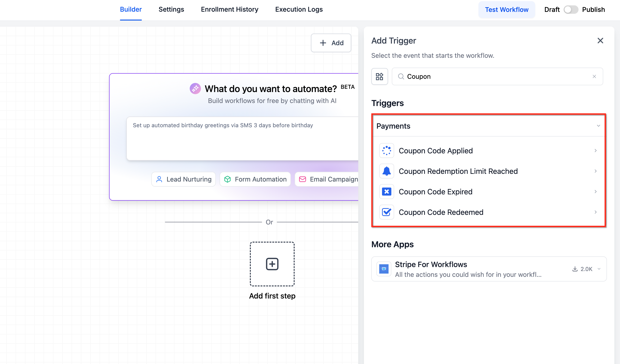The image size is (620, 364).
Task: Collapse the Payments triggers section
Action: 598,126
